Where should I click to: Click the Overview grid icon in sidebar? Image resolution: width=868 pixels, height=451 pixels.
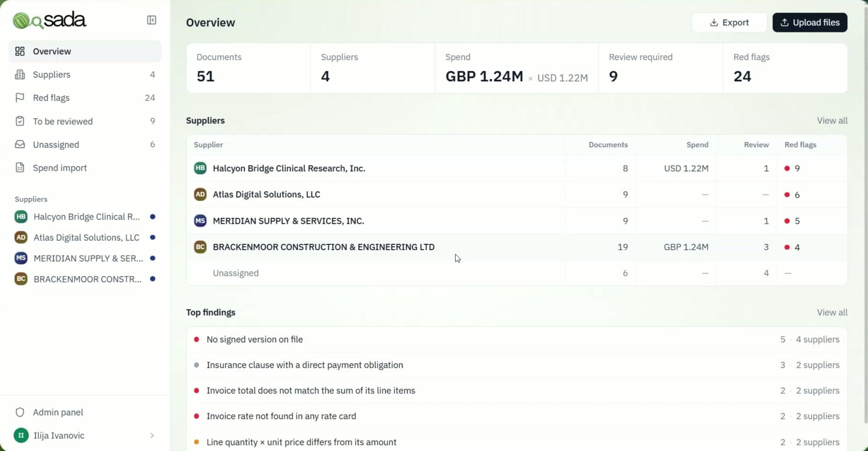pos(20,51)
